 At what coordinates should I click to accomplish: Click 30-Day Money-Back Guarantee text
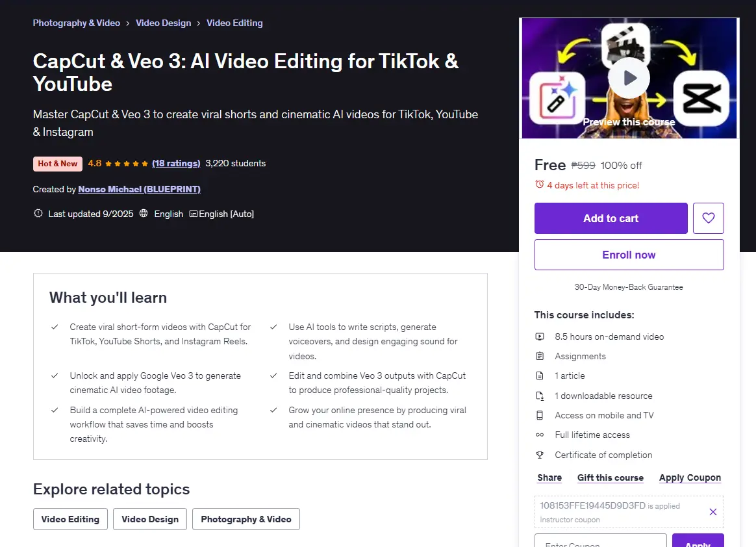[x=629, y=287]
